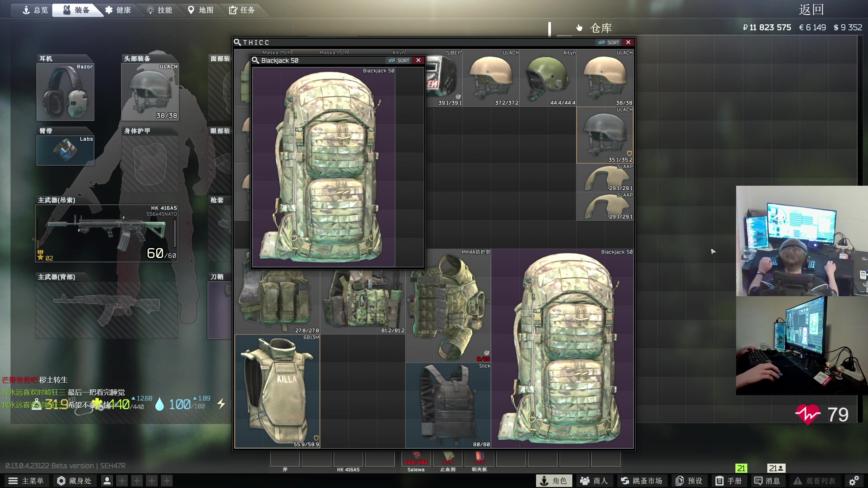
Task: Click the 返回 back button
Action: tap(811, 9)
